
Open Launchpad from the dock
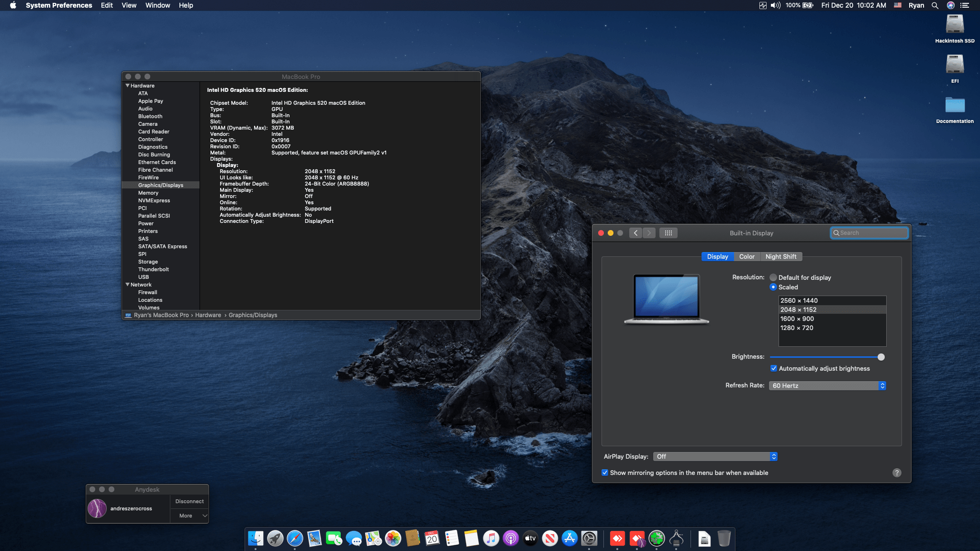tap(275, 539)
